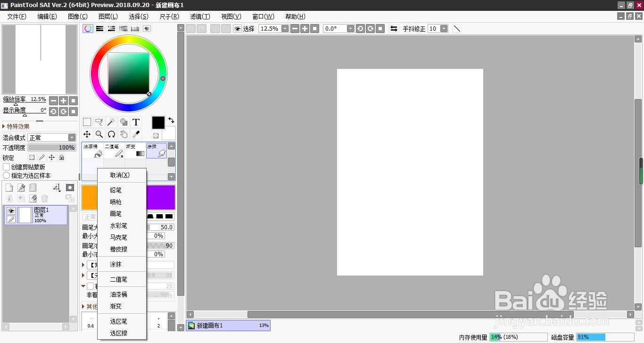Click the navigator canvas preview thumbnail
The height and width of the screenshot is (343, 644).
(x=41, y=59)
